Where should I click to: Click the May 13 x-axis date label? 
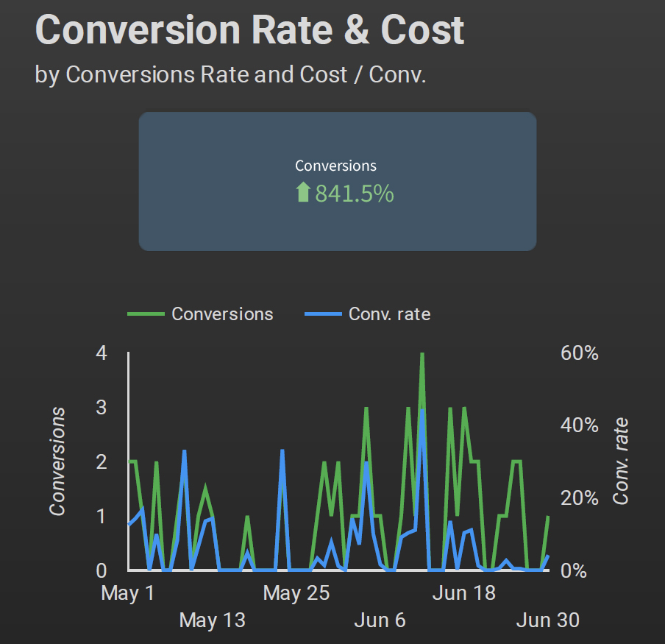(212, 620)
